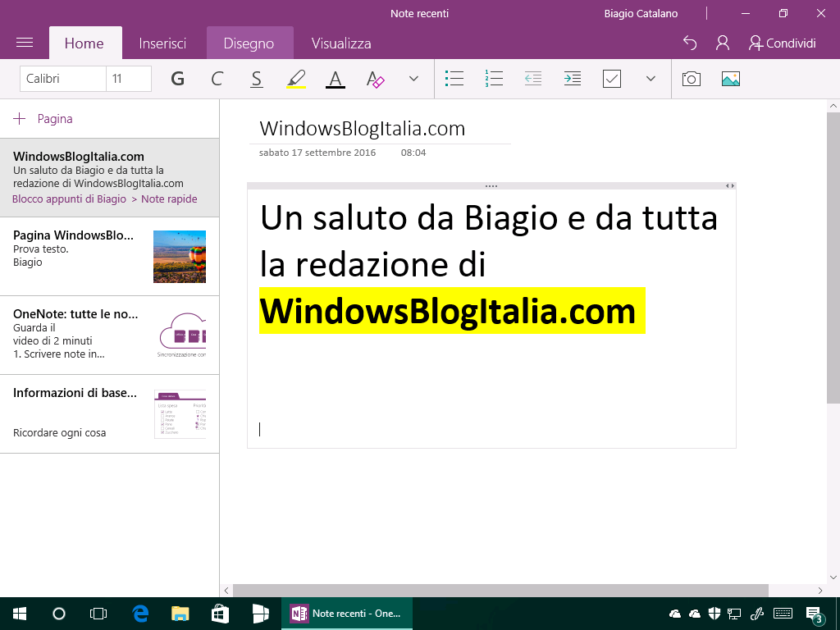Viewport: 840px width, 630px height.
Task: Open the checklist thumbnail image
Action: click(180, 414)
